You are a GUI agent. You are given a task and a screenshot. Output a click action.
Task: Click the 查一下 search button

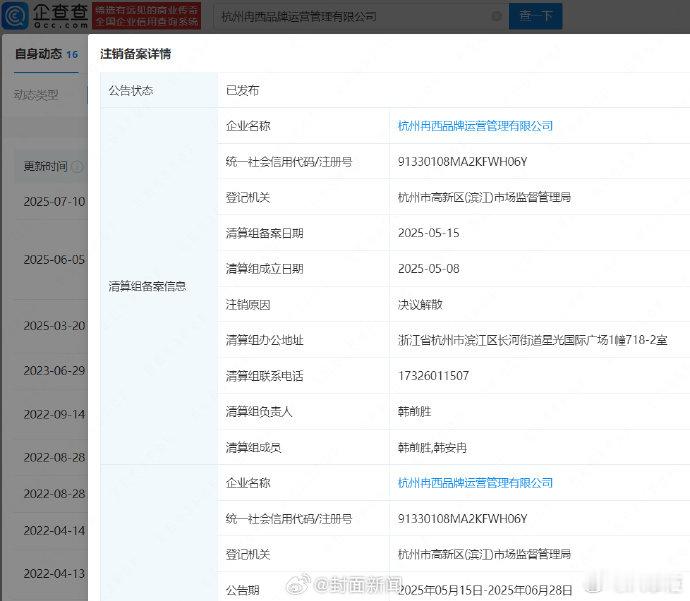(x=536, y=16)
